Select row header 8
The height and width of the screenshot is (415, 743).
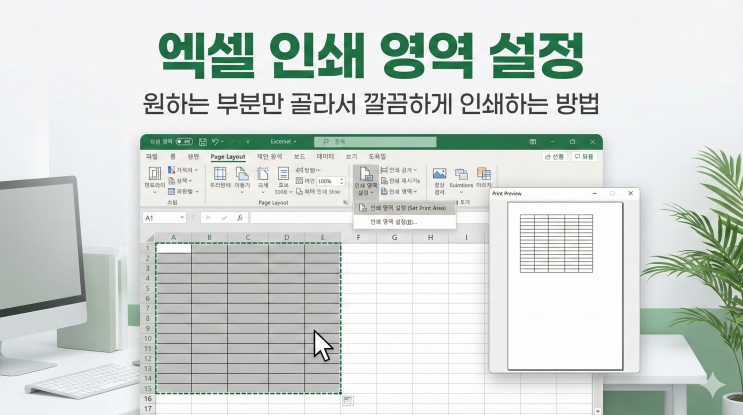(x=148, y=318)
